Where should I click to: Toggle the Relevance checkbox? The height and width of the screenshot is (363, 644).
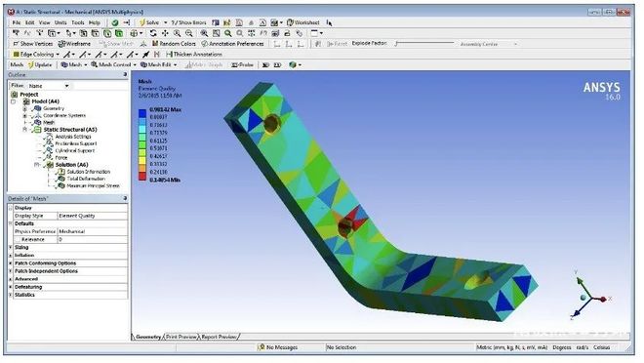coord(18,239)
